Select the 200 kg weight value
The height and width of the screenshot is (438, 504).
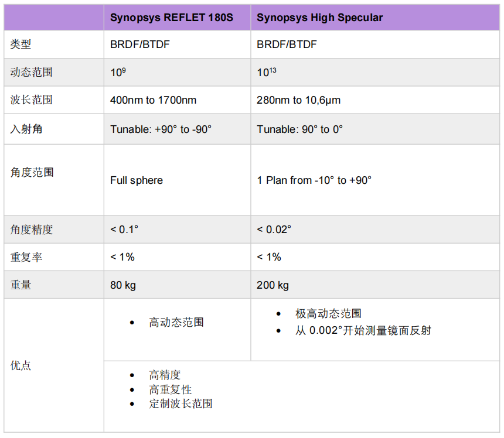[273, 285]
